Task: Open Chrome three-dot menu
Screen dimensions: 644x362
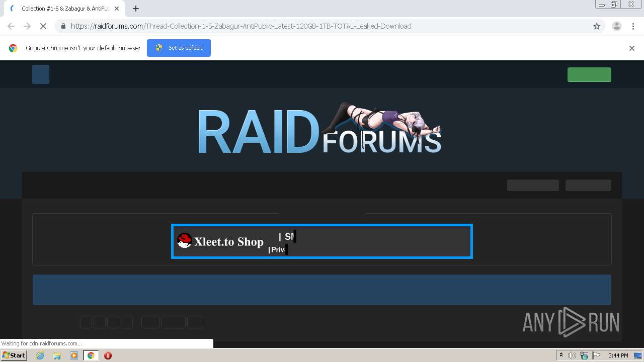Action: [633, 26]
